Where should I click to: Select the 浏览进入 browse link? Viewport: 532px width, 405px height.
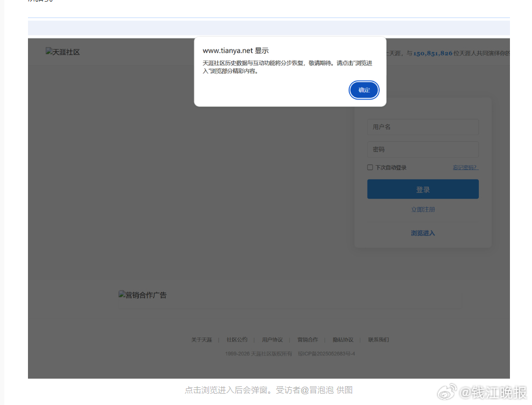[423, 233]
